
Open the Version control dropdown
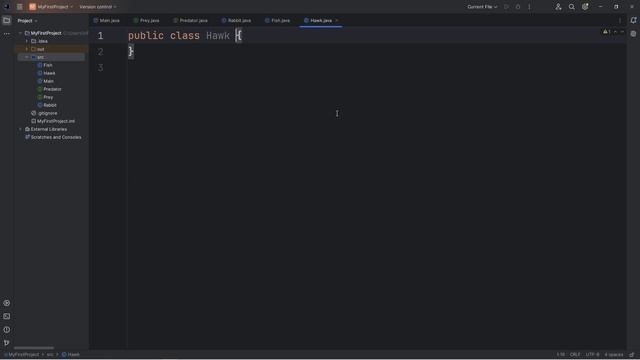click(98, 7)
